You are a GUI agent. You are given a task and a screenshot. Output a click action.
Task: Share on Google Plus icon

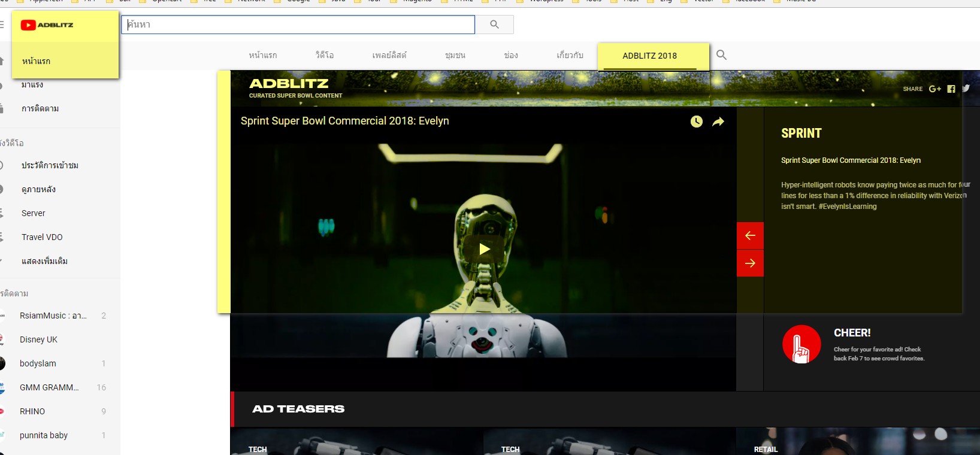(934, 89)
